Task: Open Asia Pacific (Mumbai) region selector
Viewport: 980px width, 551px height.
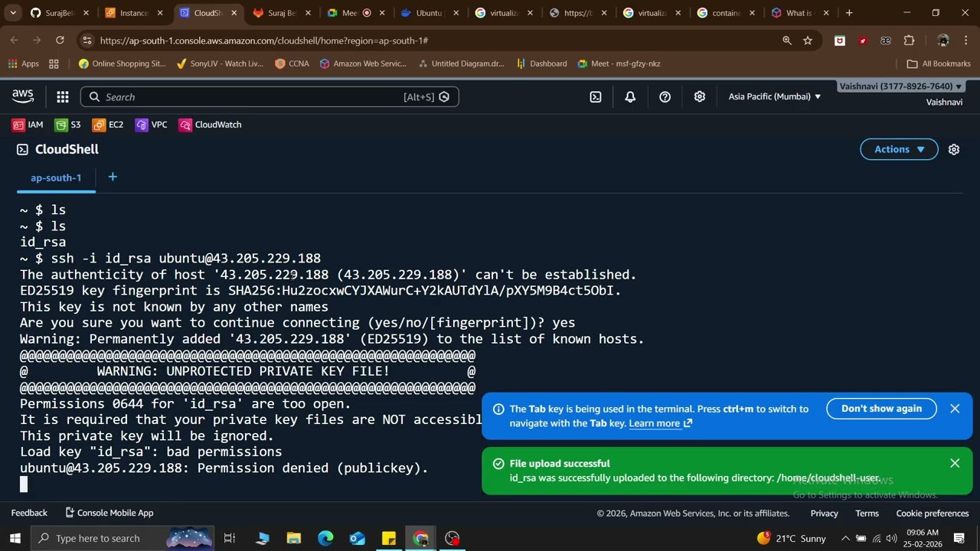Action: click(774, 96)
